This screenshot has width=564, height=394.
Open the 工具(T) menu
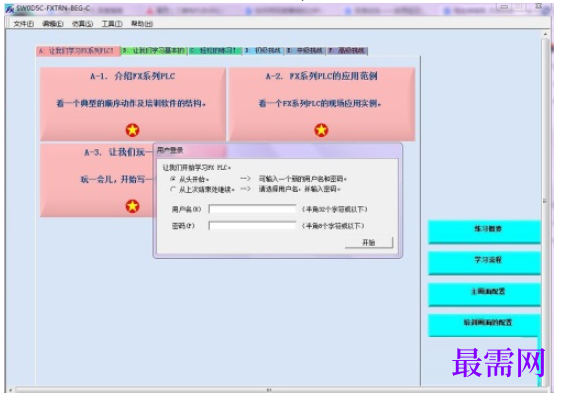coord(112,24)
